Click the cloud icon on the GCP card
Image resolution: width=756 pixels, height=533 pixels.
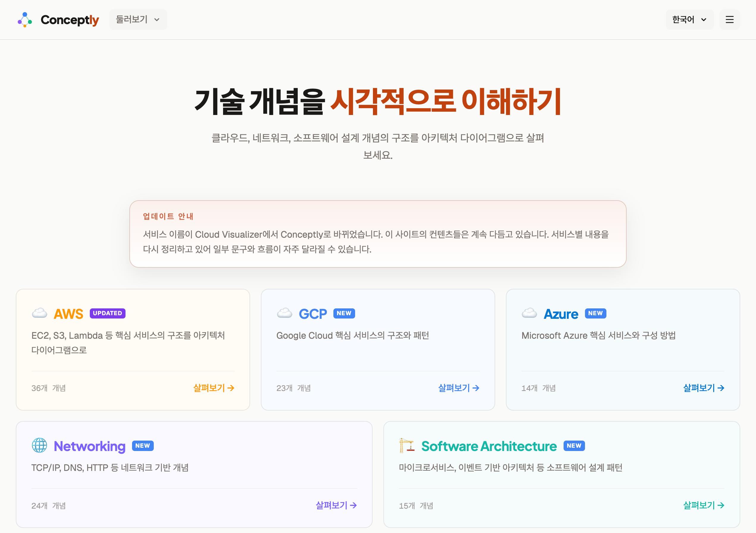[285, 313]
